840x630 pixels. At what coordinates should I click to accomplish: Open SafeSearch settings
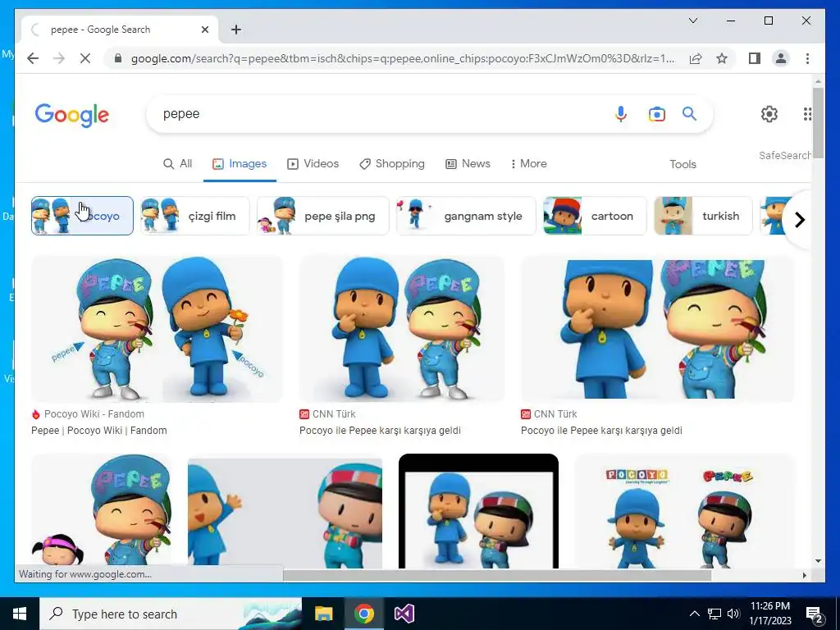pyautogui.click(x=785, y=155)
